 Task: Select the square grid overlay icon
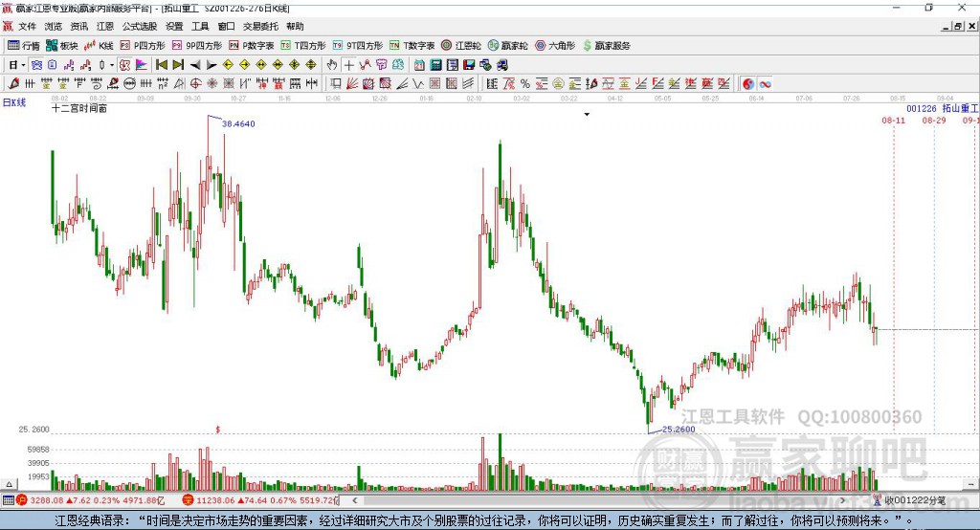tap(435, 84)
